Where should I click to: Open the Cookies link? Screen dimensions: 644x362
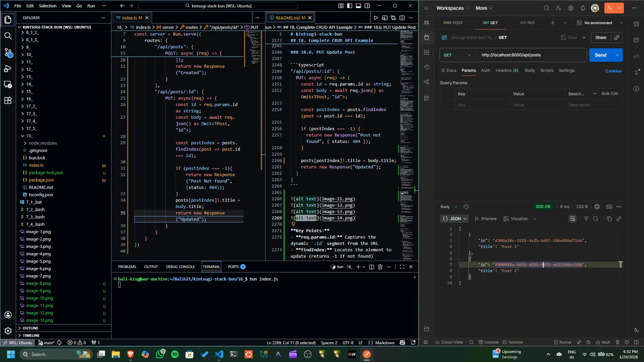613,71
